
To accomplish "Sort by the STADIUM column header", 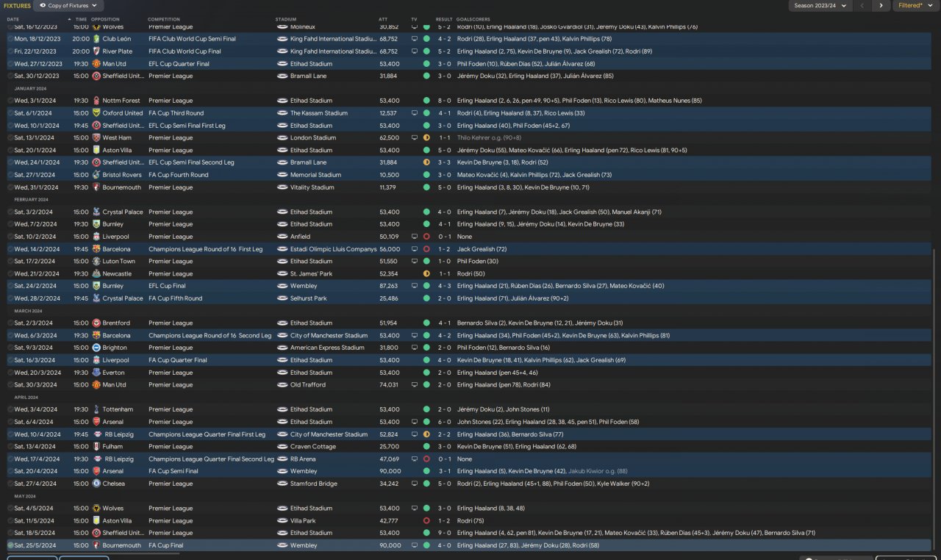I will [x=286, y=19].
